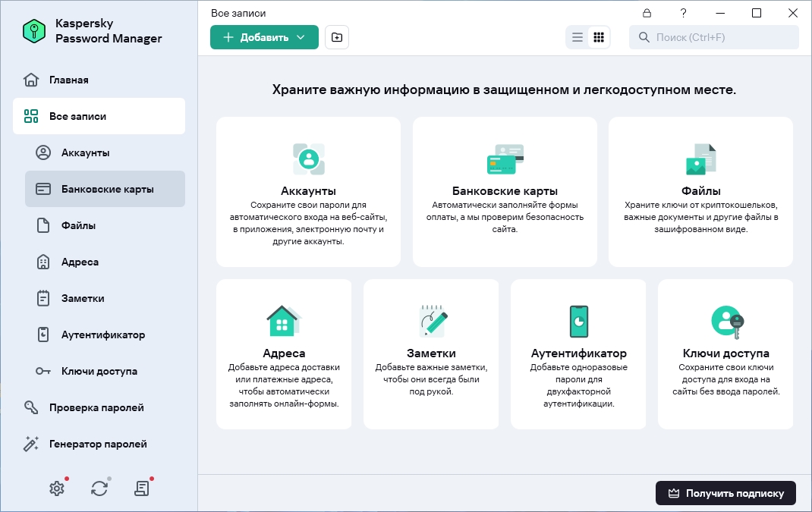Open Заметки in the sidebar
812x512 pixels.
tap(105, 298)
